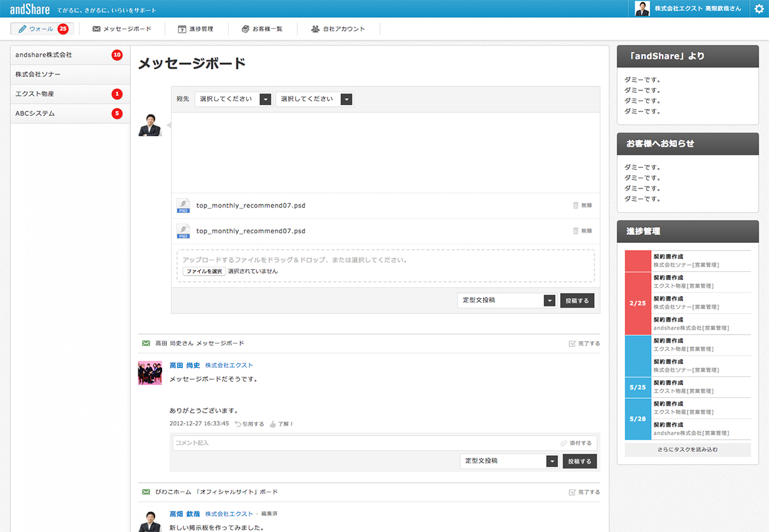Click the compose box author avatar
The height and width of the screenshot is (532, 769).
tap(150, 125)
